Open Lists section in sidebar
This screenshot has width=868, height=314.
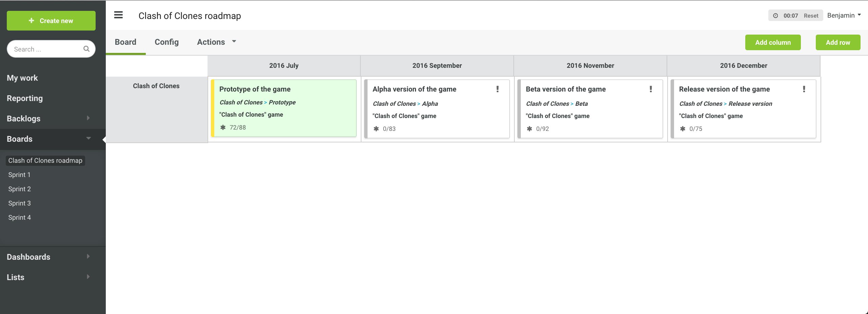16,277
